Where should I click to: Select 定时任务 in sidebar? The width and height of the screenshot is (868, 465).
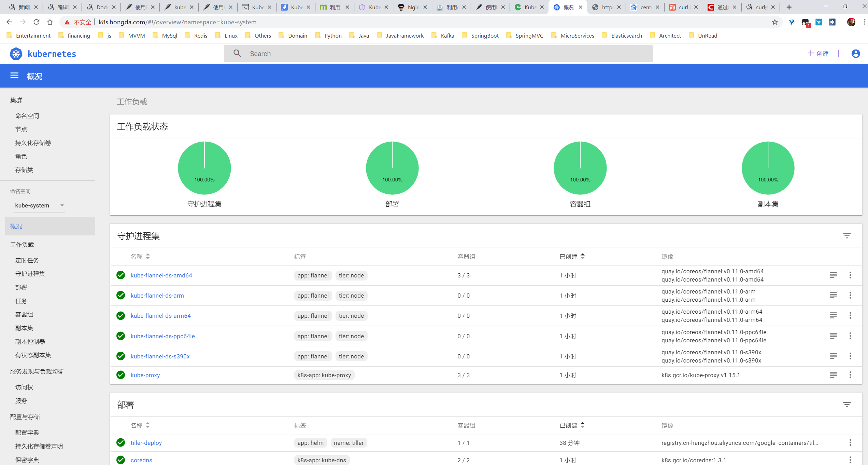27,260
